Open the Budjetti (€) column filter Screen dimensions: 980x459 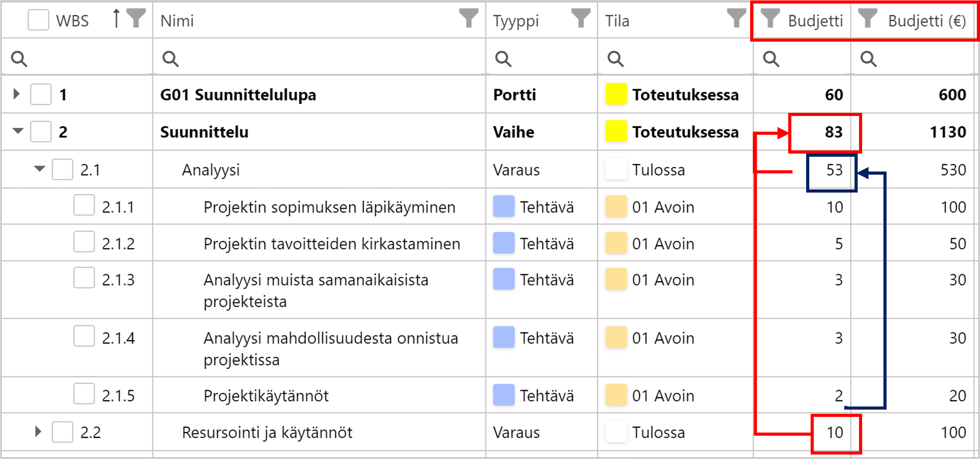pos(867,19)
